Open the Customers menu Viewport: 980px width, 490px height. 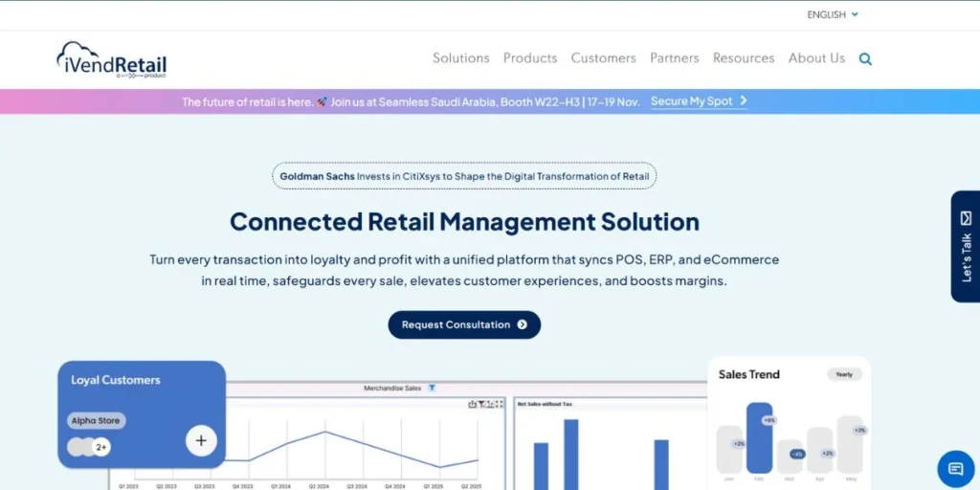603,58
